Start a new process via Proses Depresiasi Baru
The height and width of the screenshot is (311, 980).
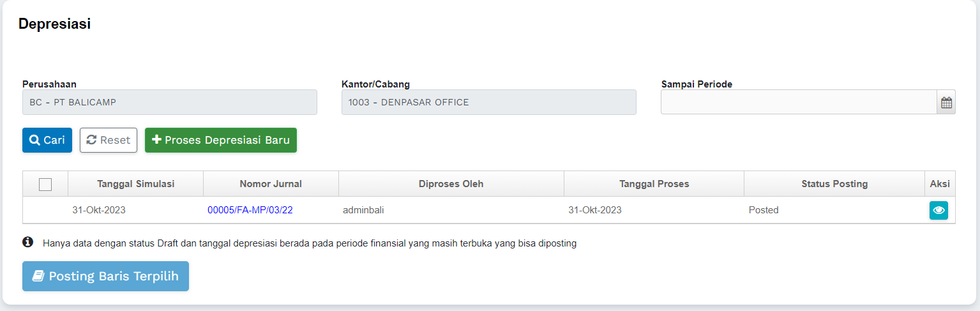pos(221,140)
